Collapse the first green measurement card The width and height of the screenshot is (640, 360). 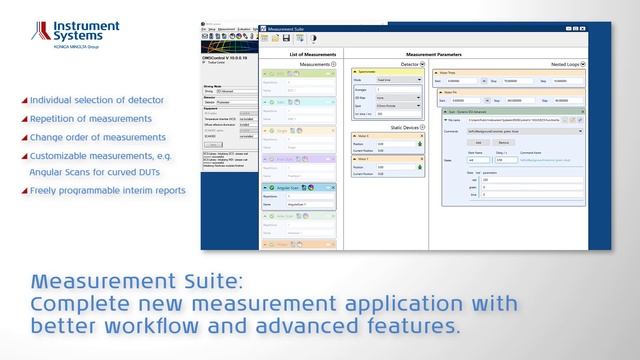(265, 74)
